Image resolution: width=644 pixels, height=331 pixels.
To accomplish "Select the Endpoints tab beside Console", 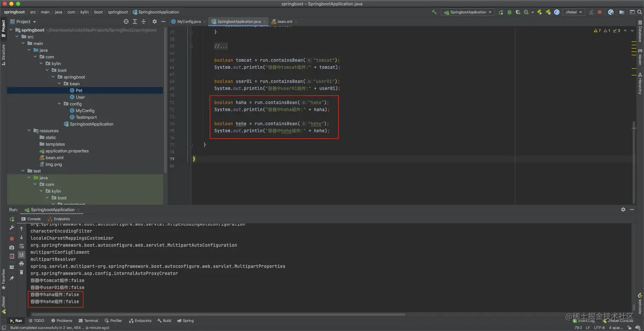I will click(x=59, y=219).
